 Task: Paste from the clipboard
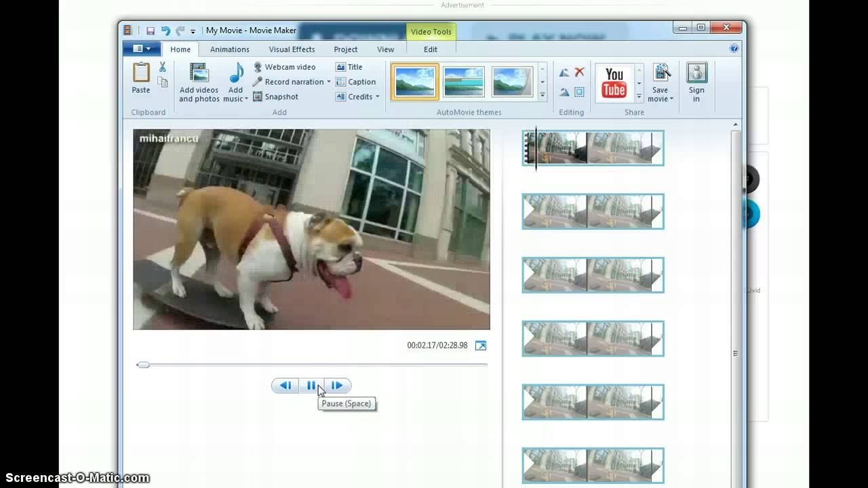[x=141, y=78]
